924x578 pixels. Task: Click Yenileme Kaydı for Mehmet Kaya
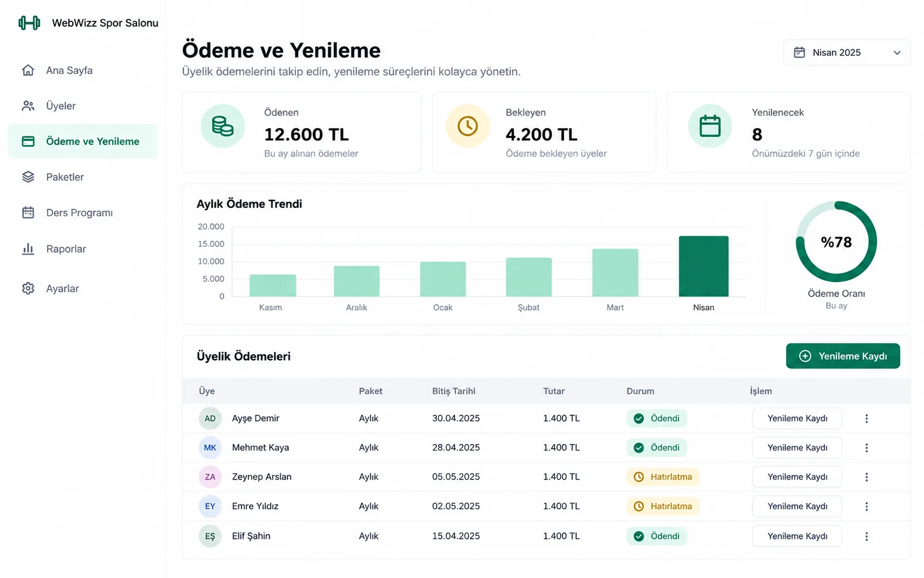797,447
